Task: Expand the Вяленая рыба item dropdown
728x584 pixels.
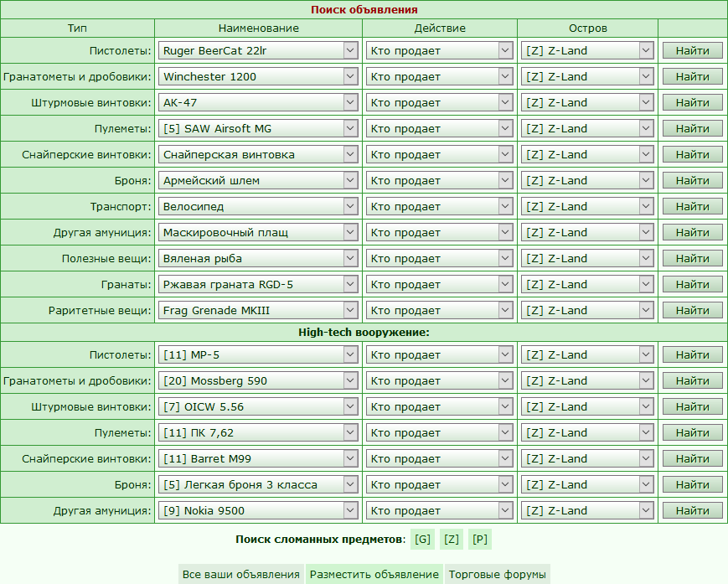Action: click(x=258, y=258)
